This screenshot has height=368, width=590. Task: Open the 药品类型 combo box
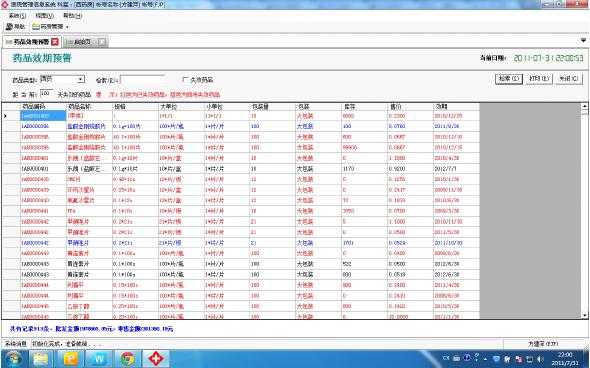[62, 79]
